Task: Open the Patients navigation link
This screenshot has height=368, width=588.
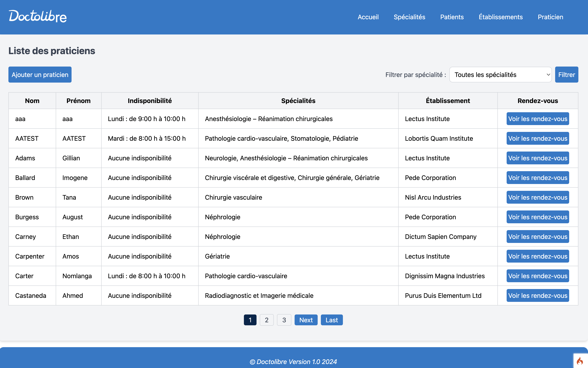Action: coord(452,17)
